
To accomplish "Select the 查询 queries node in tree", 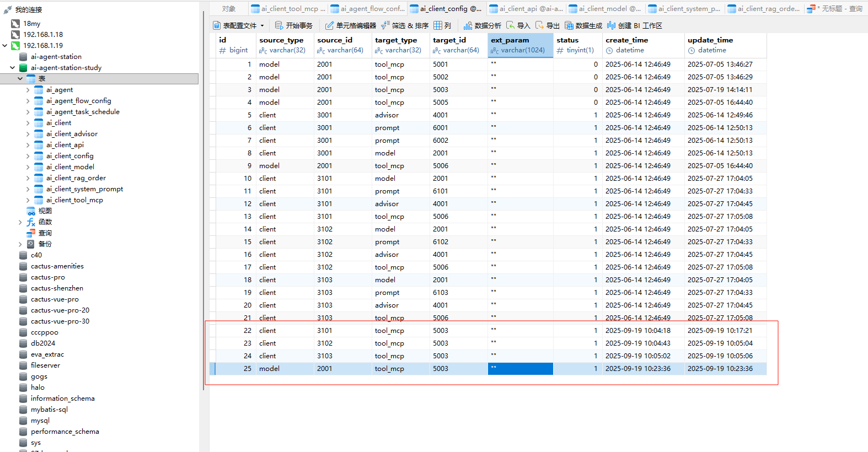I will click(45, 233).
